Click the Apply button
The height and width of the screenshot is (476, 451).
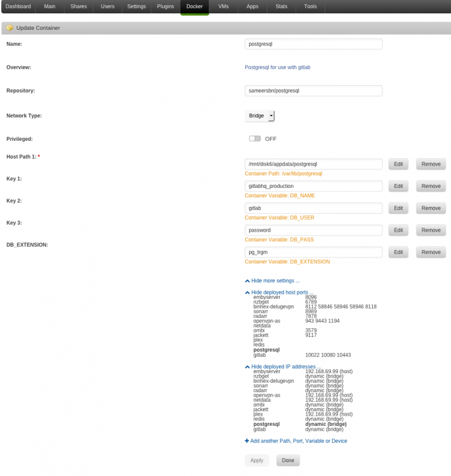257,461
